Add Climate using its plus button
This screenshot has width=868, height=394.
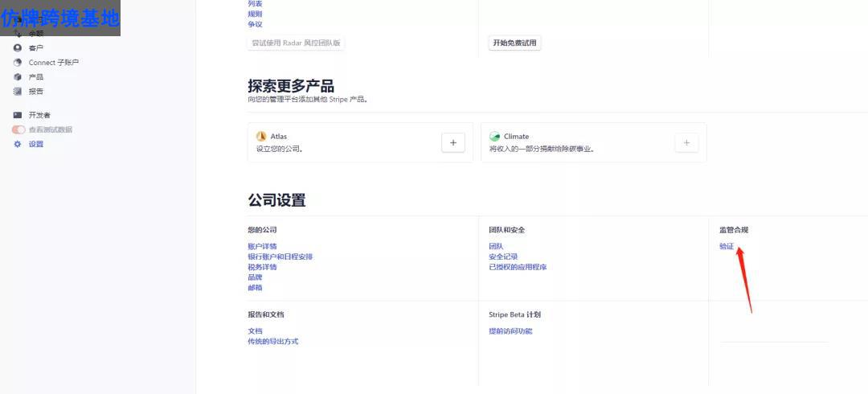click(x=686, y=142)
